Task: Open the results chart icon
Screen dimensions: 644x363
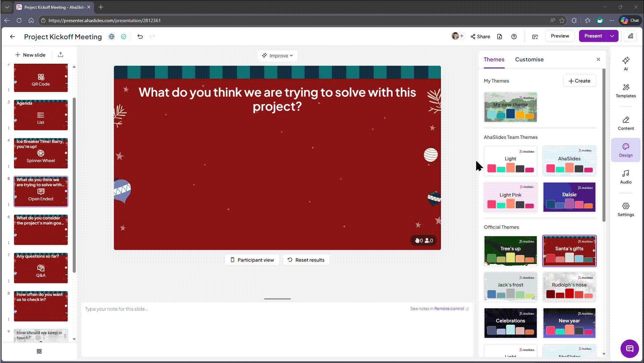Action: point(631,36)
